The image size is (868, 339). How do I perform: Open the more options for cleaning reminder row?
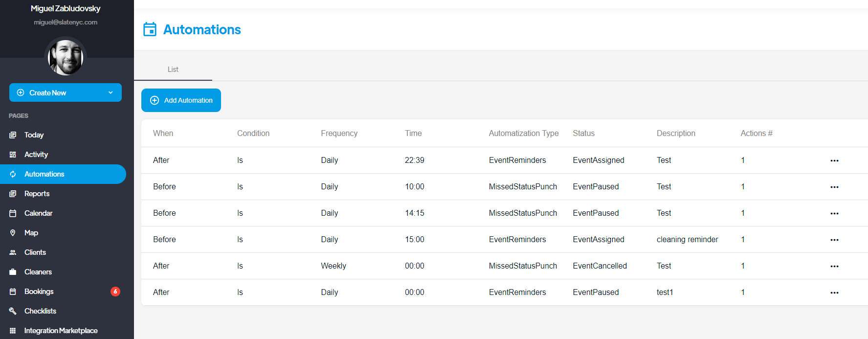pos(834,240)
